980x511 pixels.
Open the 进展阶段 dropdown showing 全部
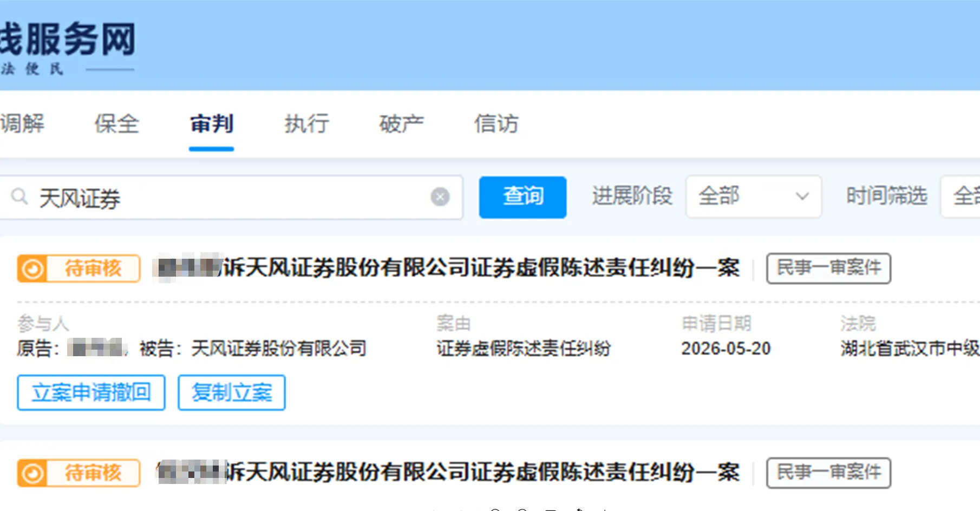[753, 196]
